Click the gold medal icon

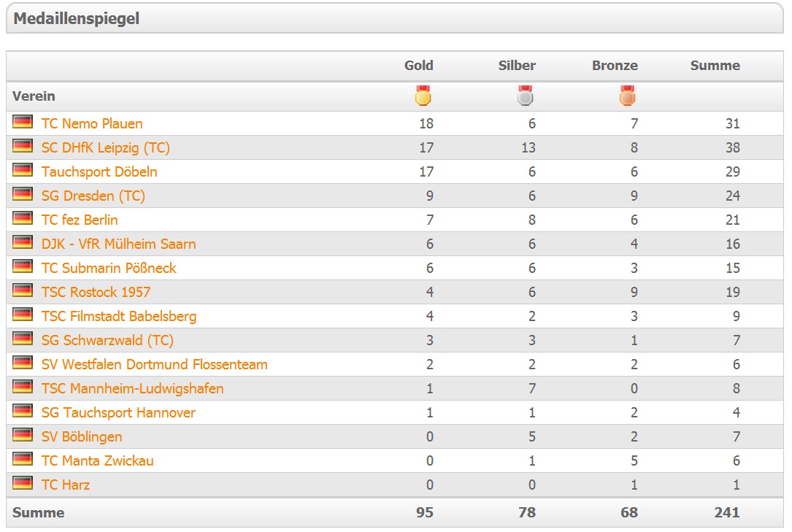click(423, 96)
